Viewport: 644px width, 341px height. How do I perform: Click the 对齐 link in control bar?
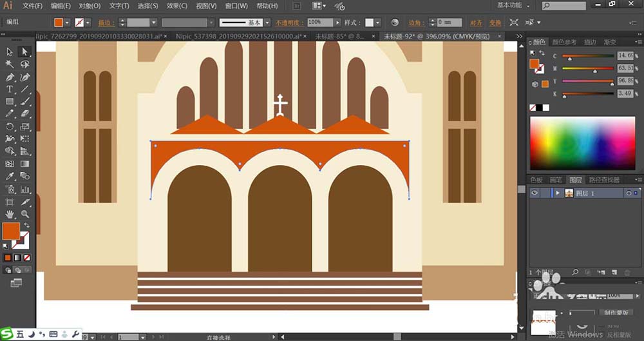pyautogui.click(x=475, y=23)
